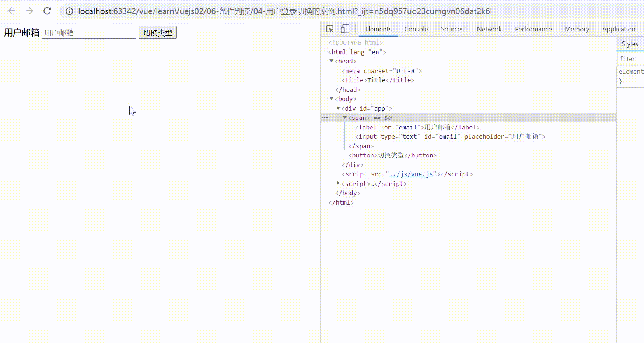Collapse the body element node
The height and width of the screenshot is (343, 644).
coord(332,99)
